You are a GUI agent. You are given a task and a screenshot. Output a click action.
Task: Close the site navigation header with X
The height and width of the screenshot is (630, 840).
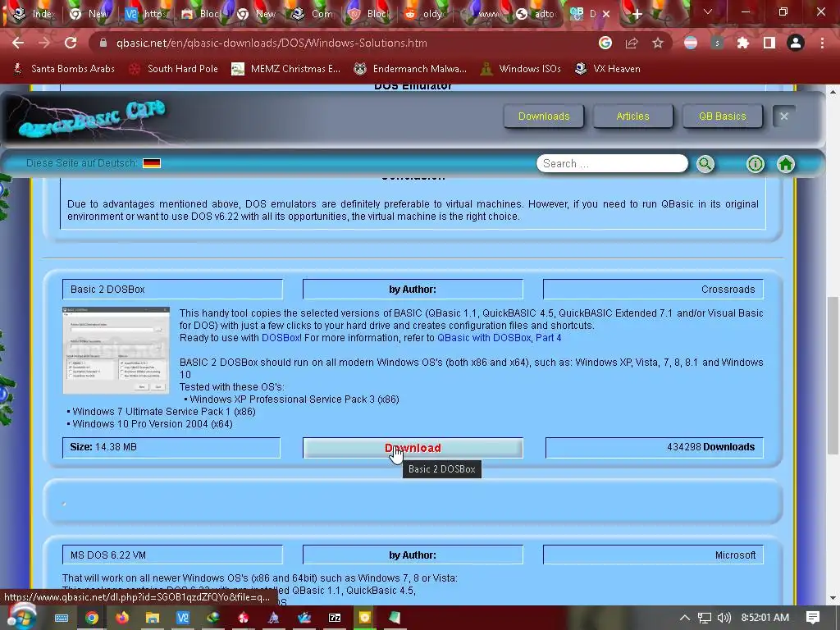pos(783,116)
